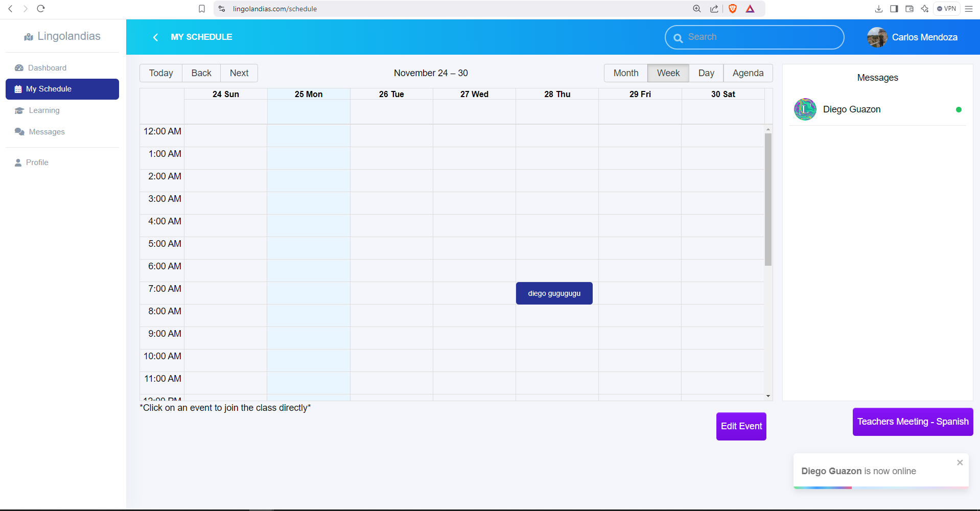Switch calendar to Month view
The height and width of the screenshot is (511, 980).
point(625,73)
